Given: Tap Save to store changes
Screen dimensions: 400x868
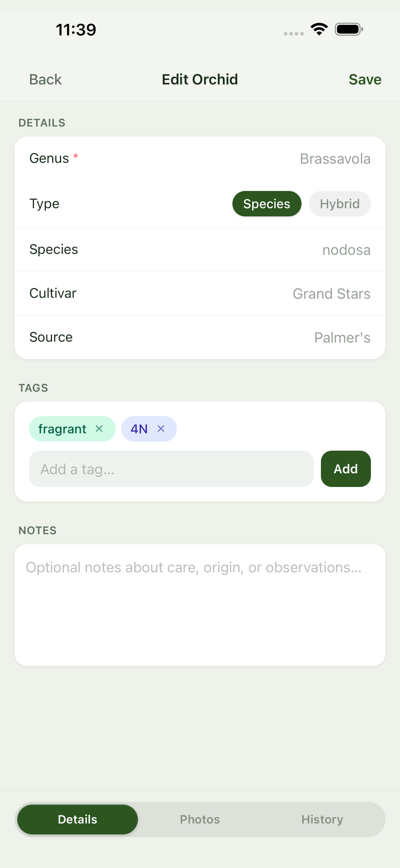Looking at the screenshot, I should [x=365, y=80].
